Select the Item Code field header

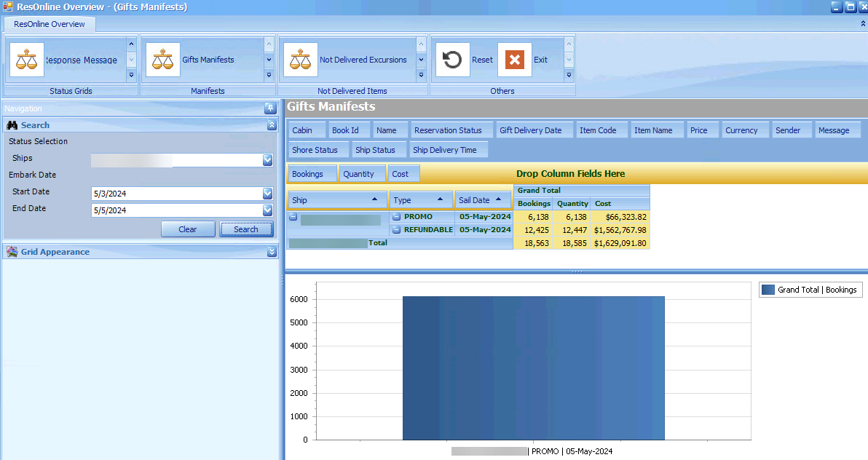601,130
